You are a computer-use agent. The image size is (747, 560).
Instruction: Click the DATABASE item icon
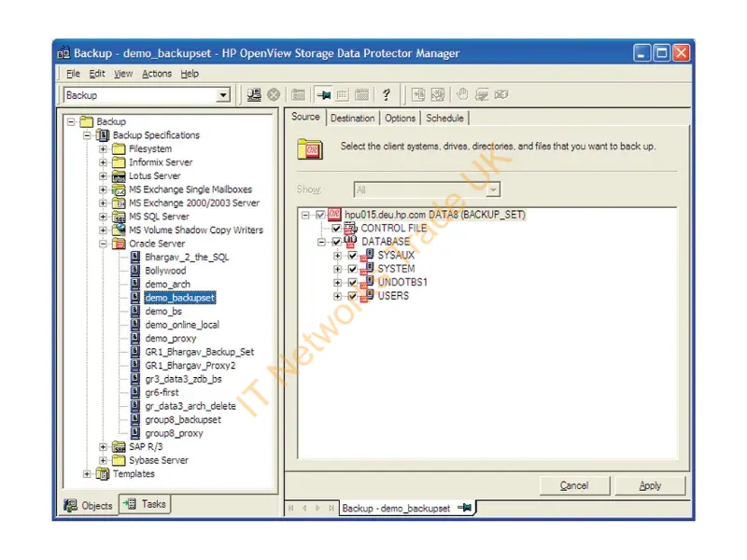351,242
